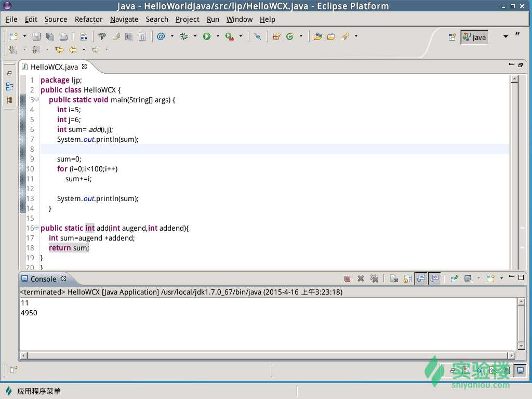The image size is (532, 399).
Task: Click the Skip All Breakpoints icon
Action: tap(258, 36)
